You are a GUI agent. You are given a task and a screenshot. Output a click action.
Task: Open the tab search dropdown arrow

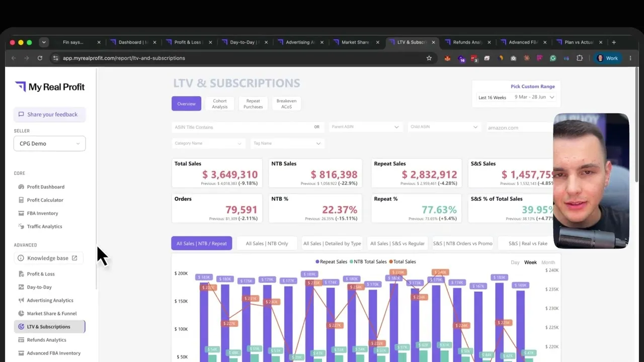pos(44,42)
